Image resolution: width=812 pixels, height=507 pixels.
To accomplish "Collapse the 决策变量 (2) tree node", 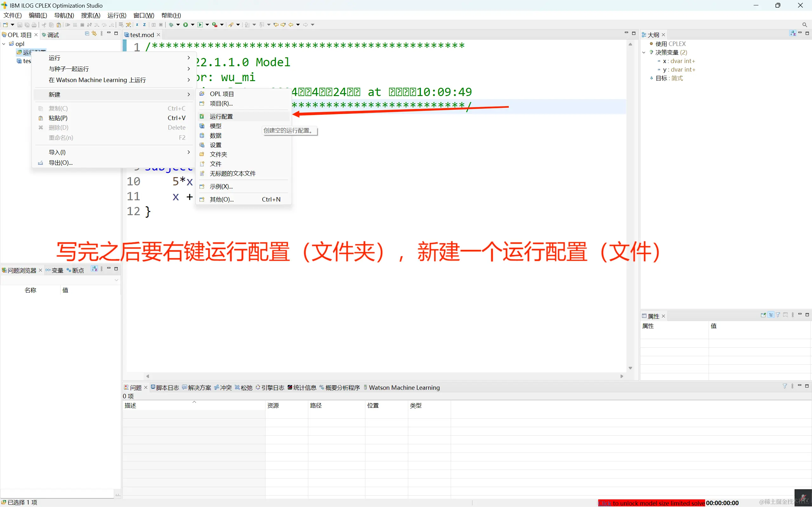I will coord(644,52).
